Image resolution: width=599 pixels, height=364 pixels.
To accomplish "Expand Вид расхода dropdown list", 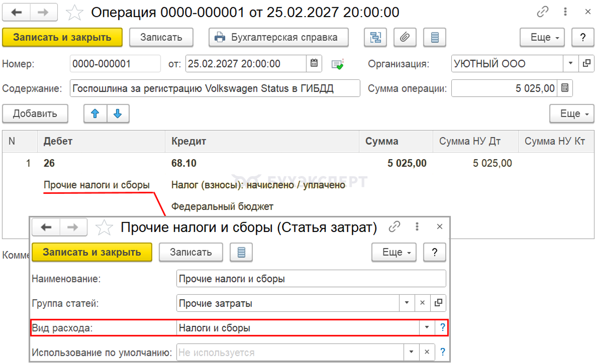I will 427,327.
